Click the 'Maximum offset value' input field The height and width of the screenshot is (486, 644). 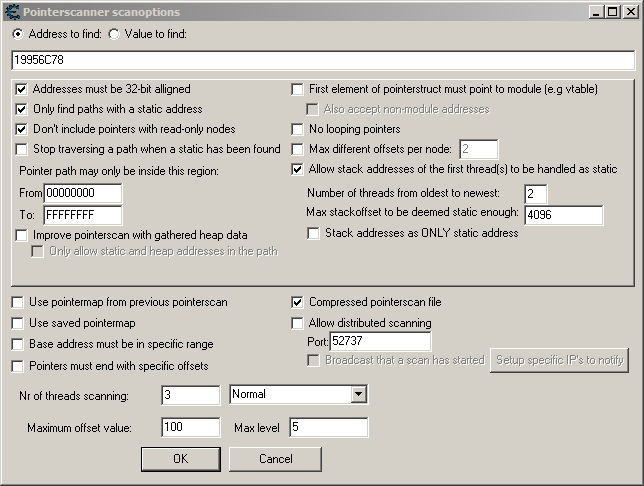(x=190, y=428)
